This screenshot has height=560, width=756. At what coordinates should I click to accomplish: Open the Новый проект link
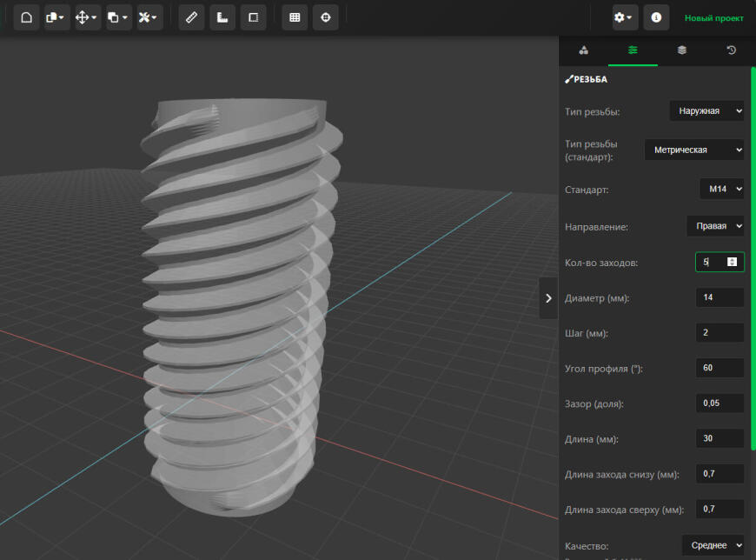(713, 18)
